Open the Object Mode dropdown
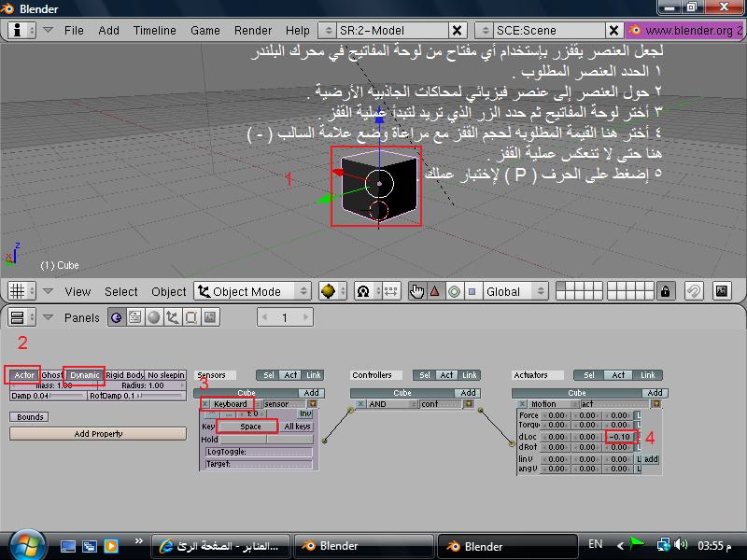This screenshot has height=560, width=747. click(x=252, y=291)
